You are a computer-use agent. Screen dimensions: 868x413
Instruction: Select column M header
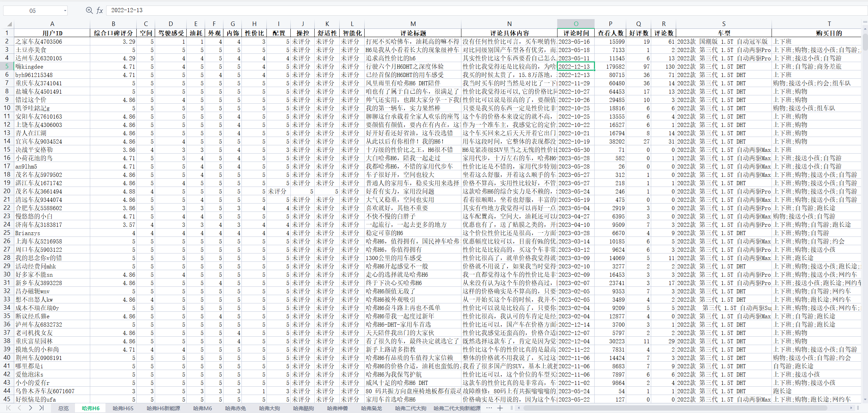[x=413, y=24]
